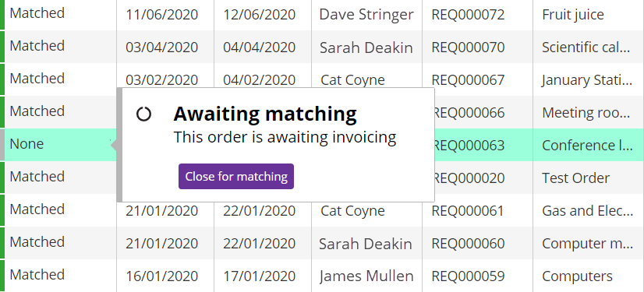Click the Computers description cell
Screen dimensions: 644x292
click(588, 276)
